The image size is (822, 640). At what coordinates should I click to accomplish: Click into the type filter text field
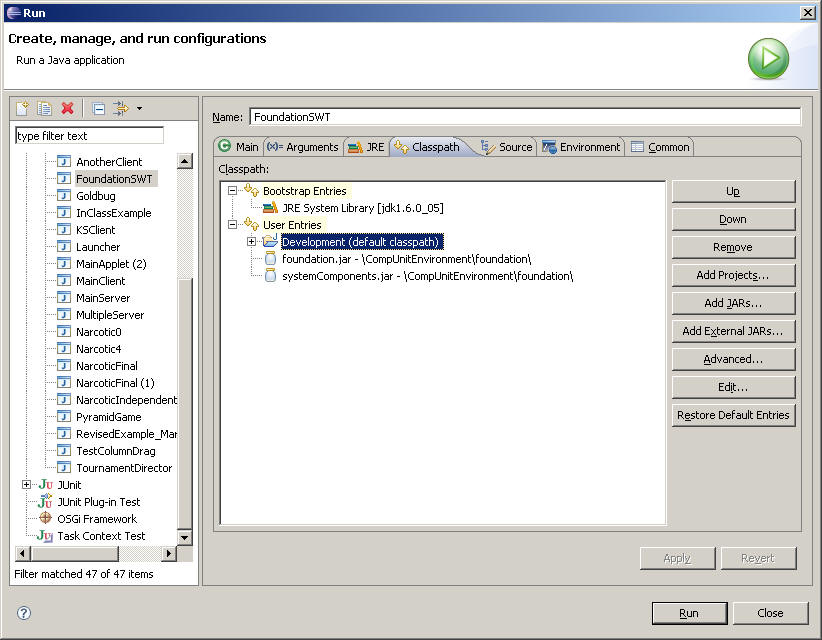click(89, 136)
